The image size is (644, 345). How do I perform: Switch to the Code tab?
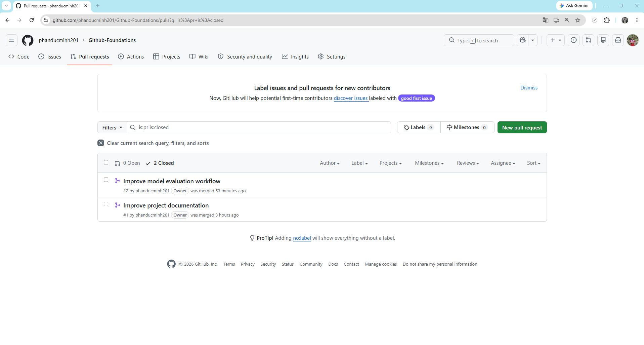(19, 57)
